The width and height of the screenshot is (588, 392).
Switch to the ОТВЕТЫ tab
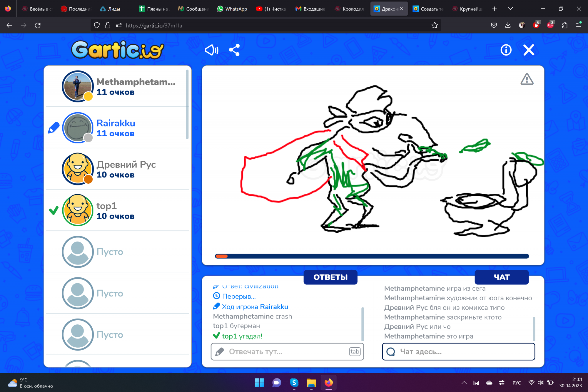tap(330, 277)
